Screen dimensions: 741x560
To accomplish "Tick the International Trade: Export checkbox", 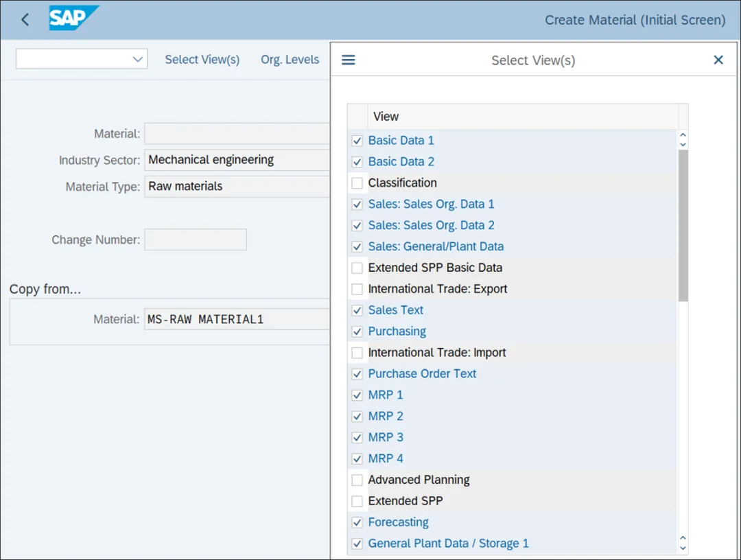I will pyautogui.click(x=357, y=289).
